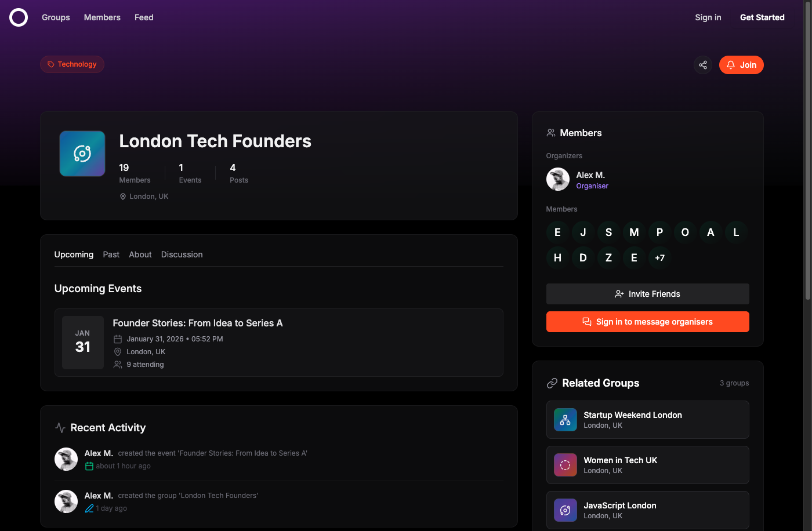Join the London Tech Founders group
Image resolution: width=812 pixels, height=531 pixels.
click(x=741, y=65)
